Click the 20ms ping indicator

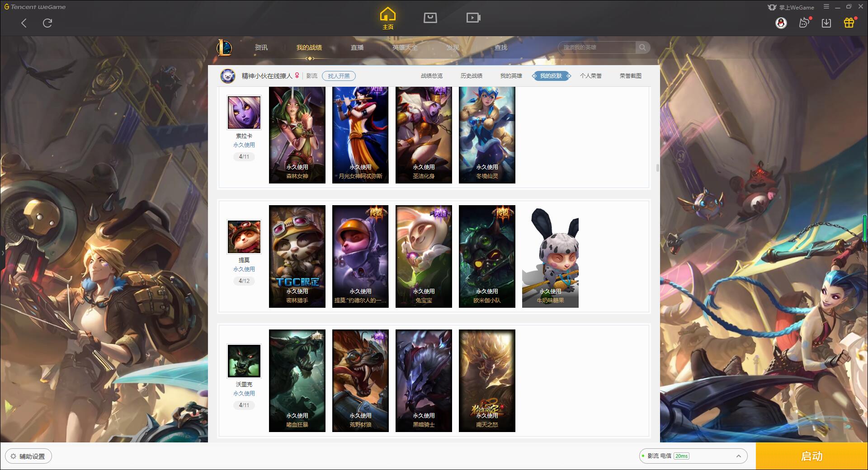pos(681,456)
